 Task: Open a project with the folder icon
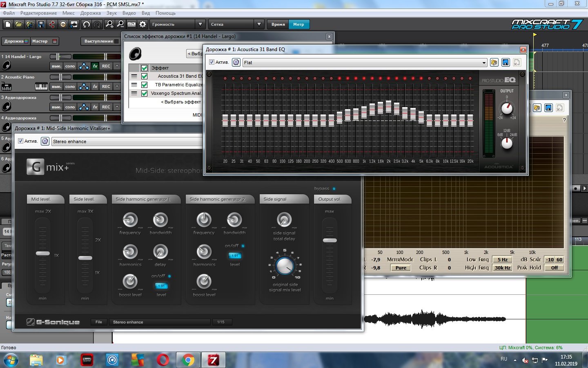(19, 25)
